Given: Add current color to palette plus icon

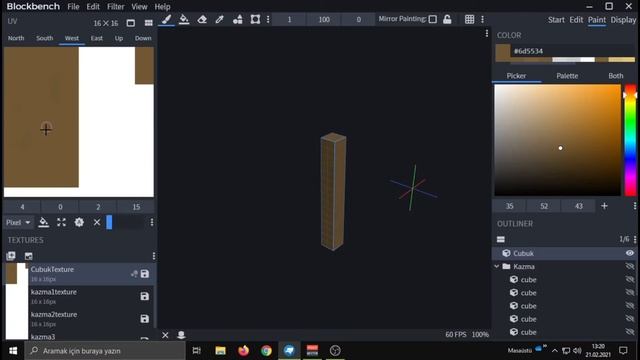Looking at the screenshot, I should (x=604, y=206).
